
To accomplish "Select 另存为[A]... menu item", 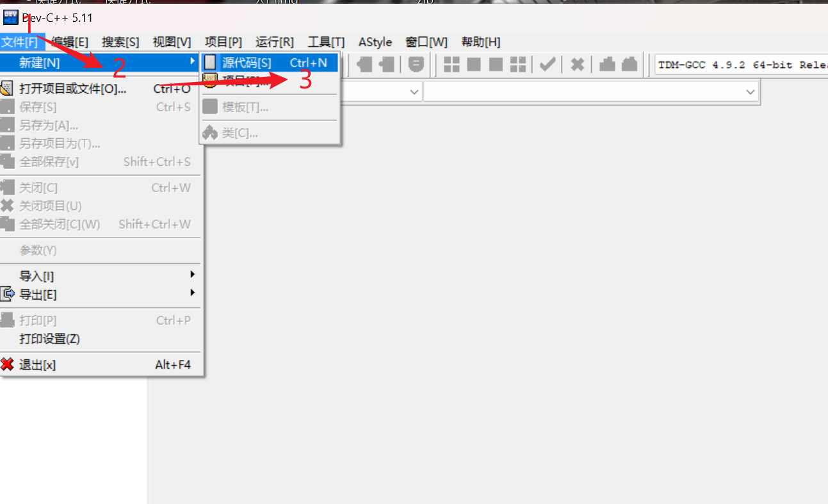I will pos(100,126).
